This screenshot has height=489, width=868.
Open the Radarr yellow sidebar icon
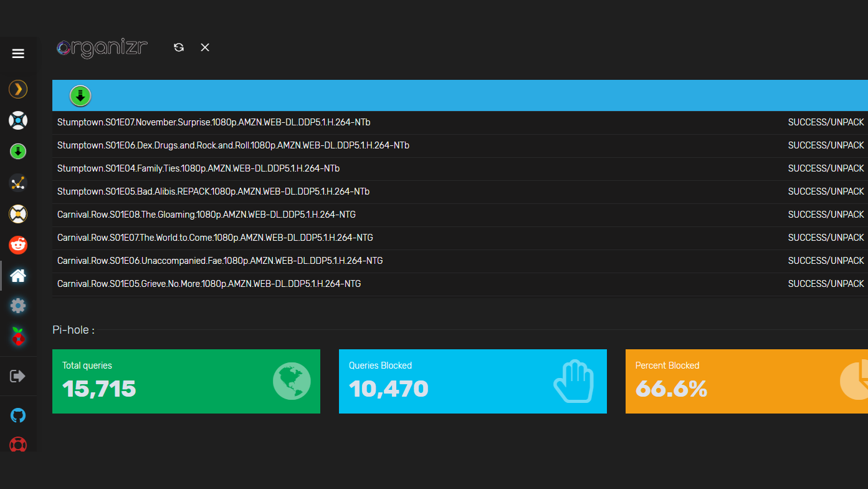pyautogui.click(x=18, y=214)
